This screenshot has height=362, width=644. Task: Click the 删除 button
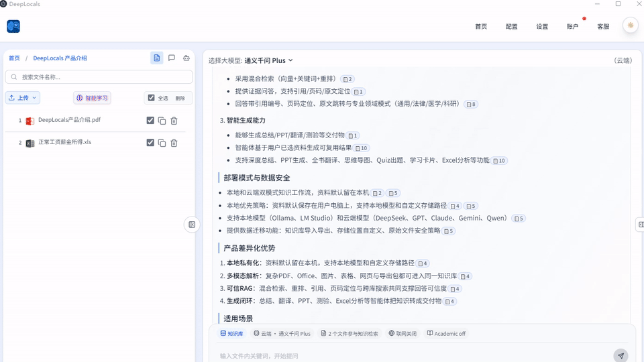pos(180,98)
